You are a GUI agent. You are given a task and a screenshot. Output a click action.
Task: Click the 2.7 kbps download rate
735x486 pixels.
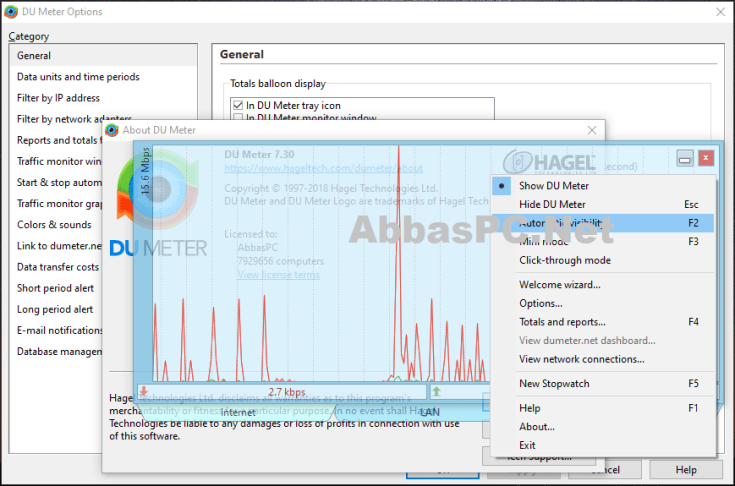(x=287, y=392)
